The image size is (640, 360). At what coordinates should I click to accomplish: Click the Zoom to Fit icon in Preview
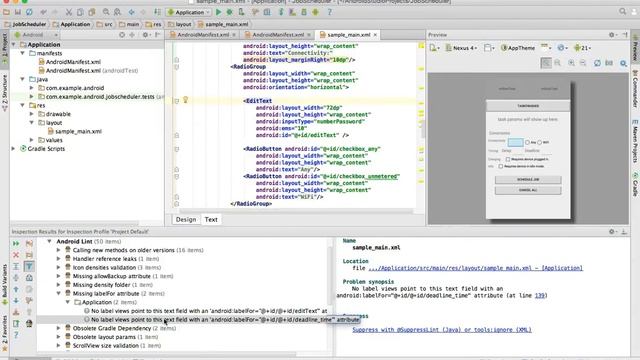click(x=546, y=63)
